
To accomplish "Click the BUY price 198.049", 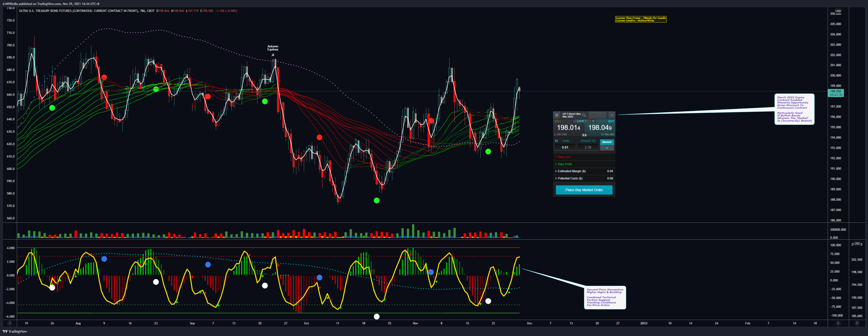I will point(600,128).
